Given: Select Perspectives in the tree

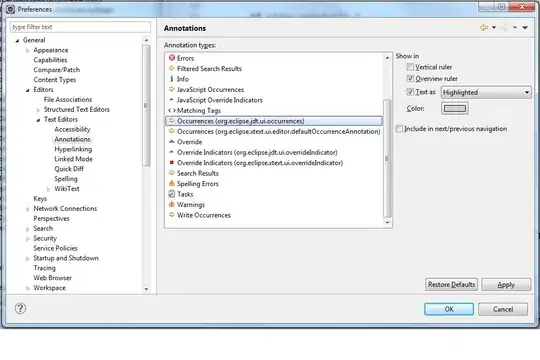Looking at the screenshot, I should click(51, 218).
